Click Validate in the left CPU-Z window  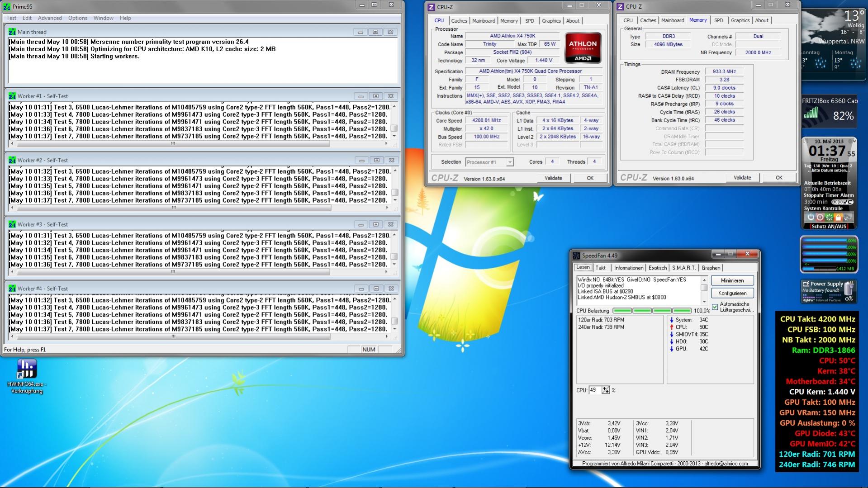[553, 178]
